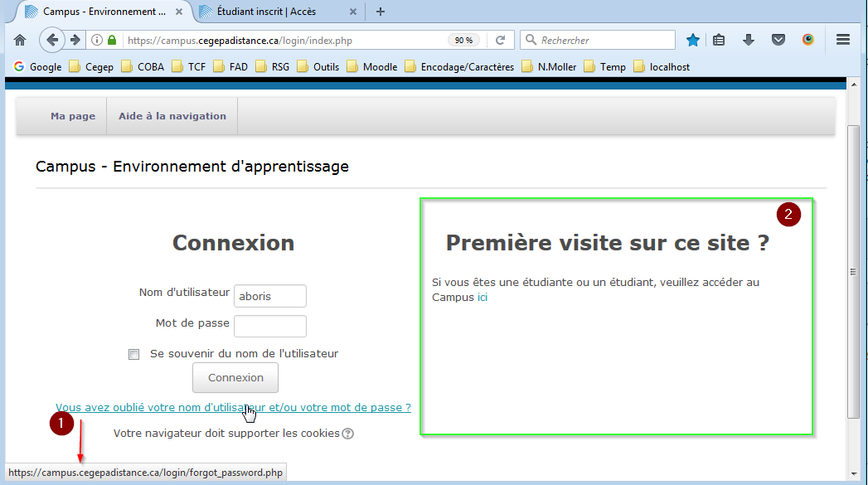This screenshot has height=485, width=868.
Task: Open the Firefox hamburger menu
Action: coord(843,40)
